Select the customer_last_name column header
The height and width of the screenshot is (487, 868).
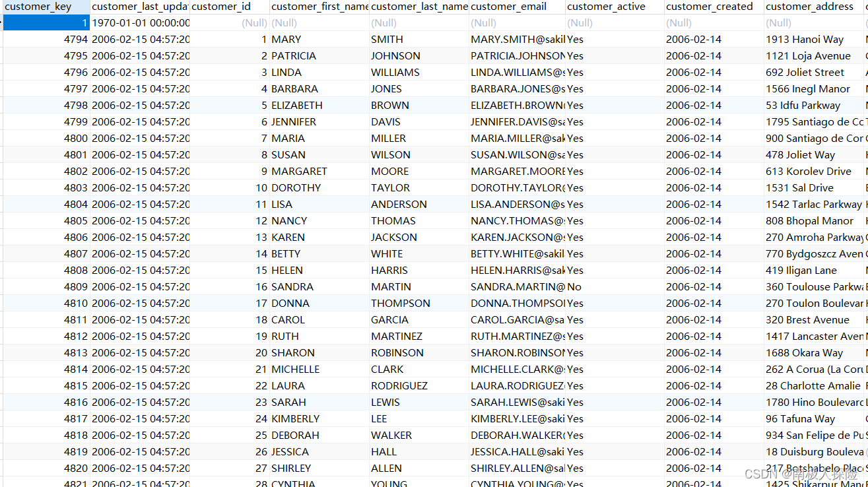click(419, 7)
